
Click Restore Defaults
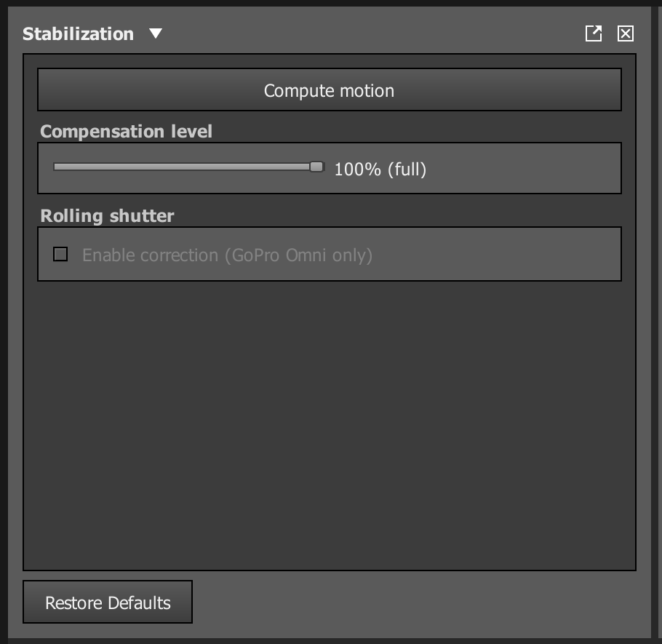(108, 602)
